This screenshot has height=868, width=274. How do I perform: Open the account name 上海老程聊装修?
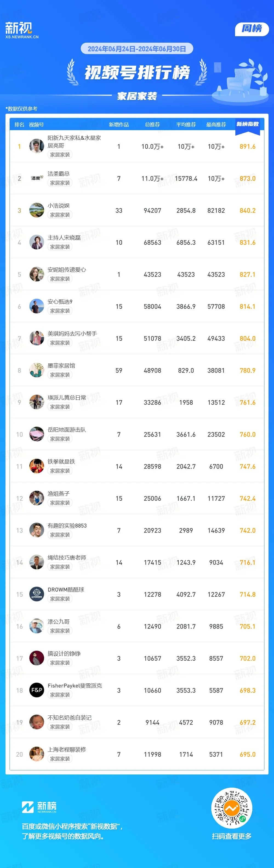(67, 749)
